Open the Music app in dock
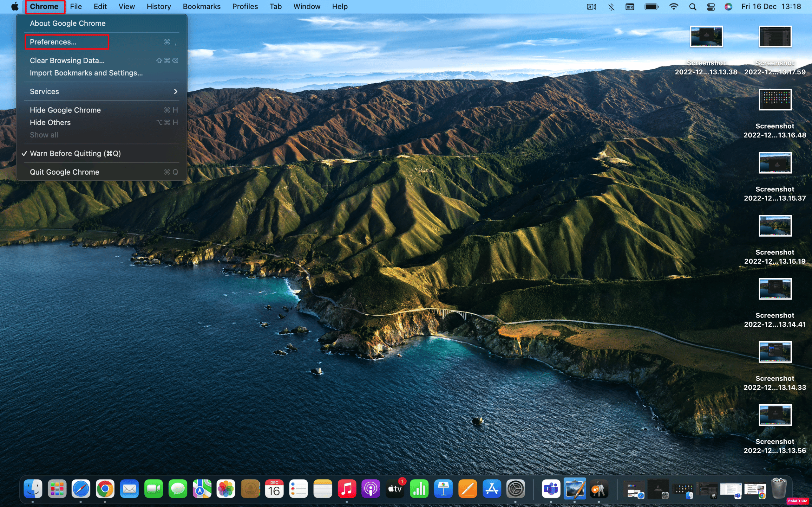This screenshot has width=812, height=507. tap(347, 489)
